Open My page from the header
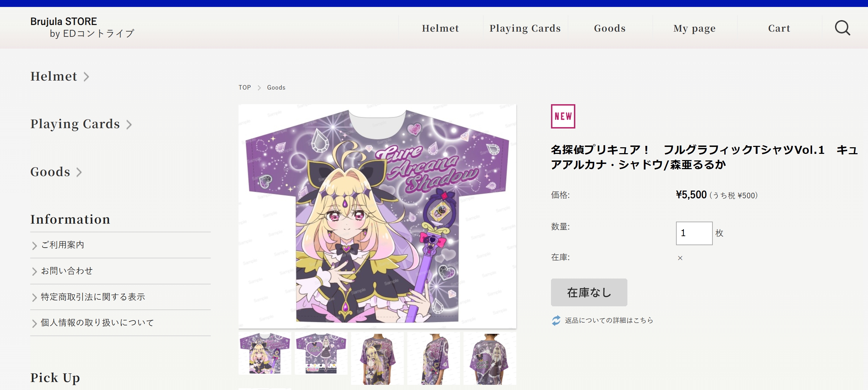 pyautogui.click(x=694, y=28)
